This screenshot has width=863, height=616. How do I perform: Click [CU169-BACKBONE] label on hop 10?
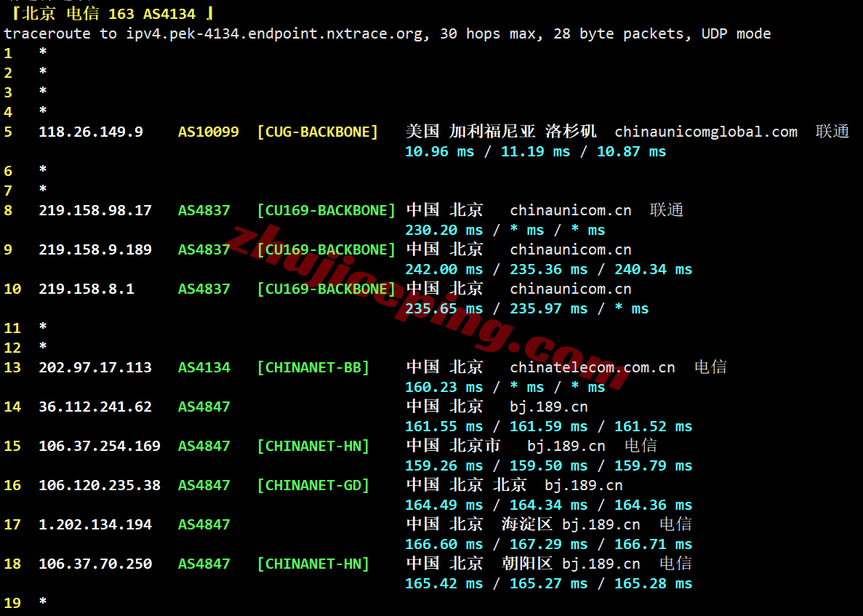point(326,289)
